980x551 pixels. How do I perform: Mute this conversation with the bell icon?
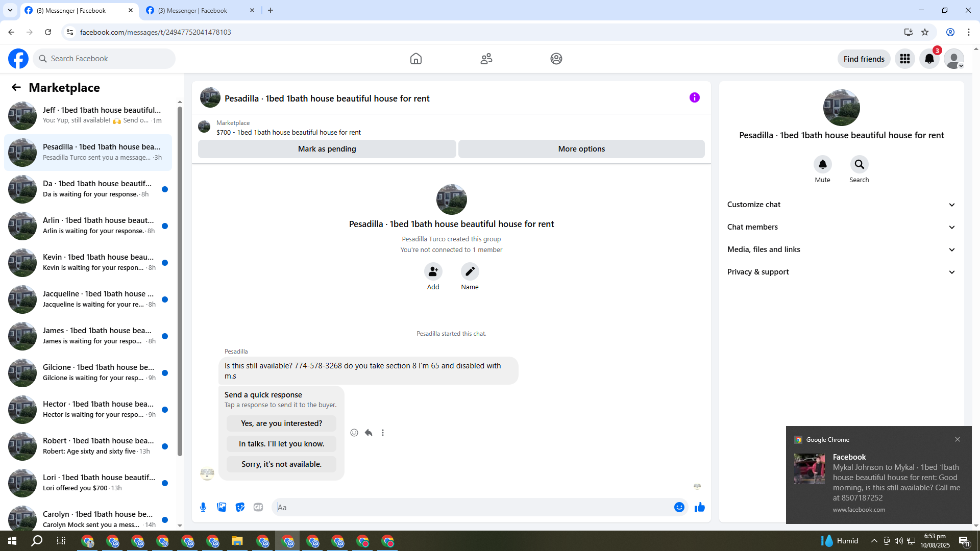822,164
